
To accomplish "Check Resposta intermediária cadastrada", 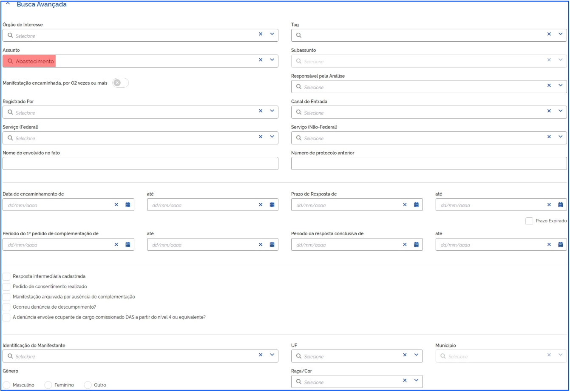I will coord(6,276).
